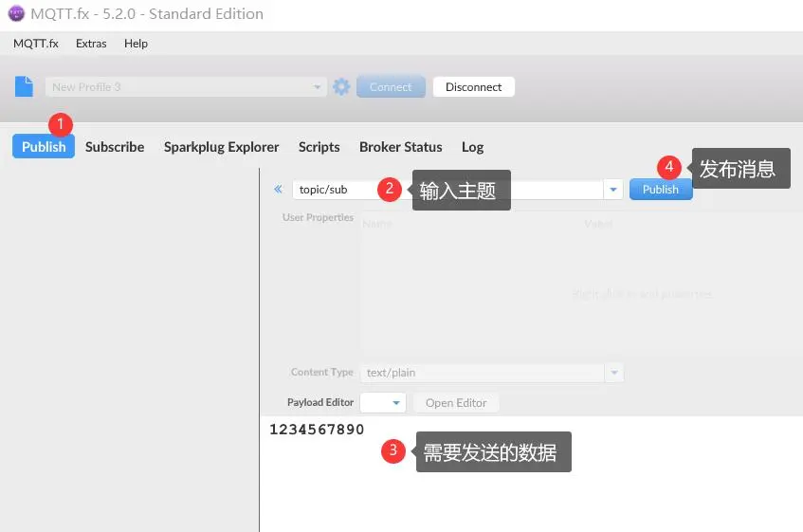803x532 pixels.
Task: View the Broker Status tab
Action: point(400,147)
